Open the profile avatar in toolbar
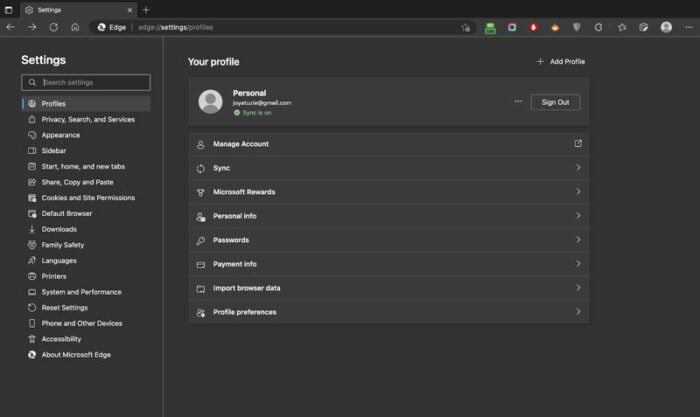700x417 pixels. pyautogui.click(x=666, y=27)
